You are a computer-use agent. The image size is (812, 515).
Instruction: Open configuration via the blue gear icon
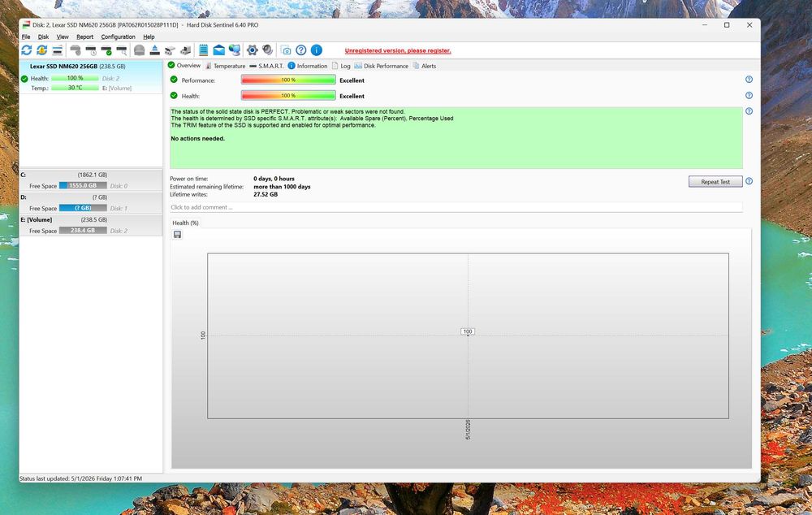click(x=253, y=50)
